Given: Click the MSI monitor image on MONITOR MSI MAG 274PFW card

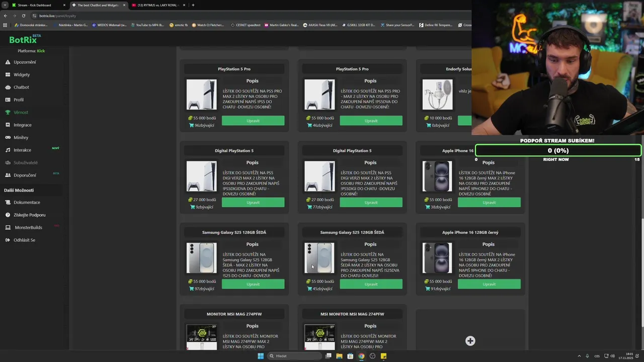Looking at the screenshot, I should pos(201,337).
